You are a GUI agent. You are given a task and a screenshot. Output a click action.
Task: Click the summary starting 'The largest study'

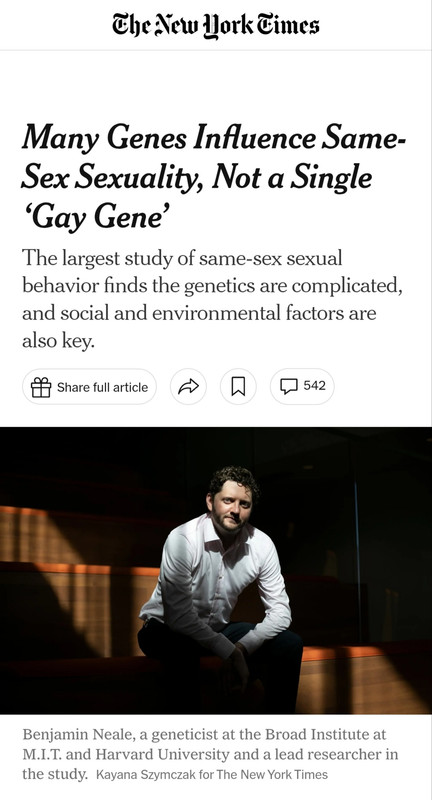click(x=212, y=299)
